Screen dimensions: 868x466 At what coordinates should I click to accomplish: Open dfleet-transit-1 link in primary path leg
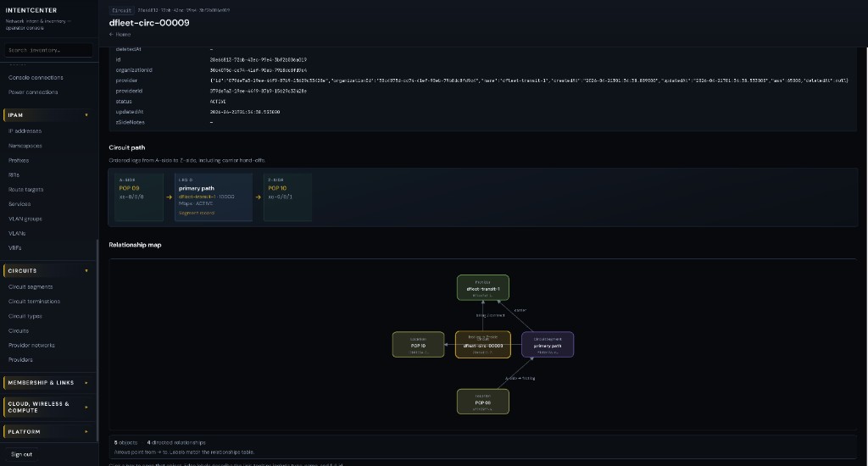pos(197,197)
